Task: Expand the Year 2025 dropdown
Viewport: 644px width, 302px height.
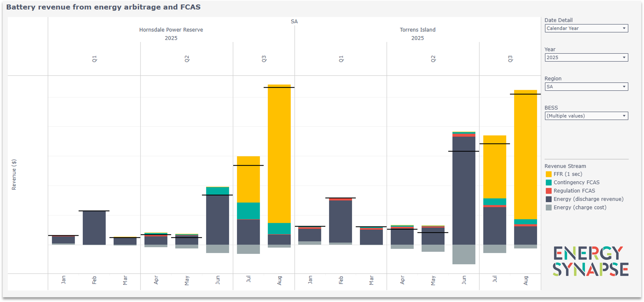Action: [x=586, y=57]
